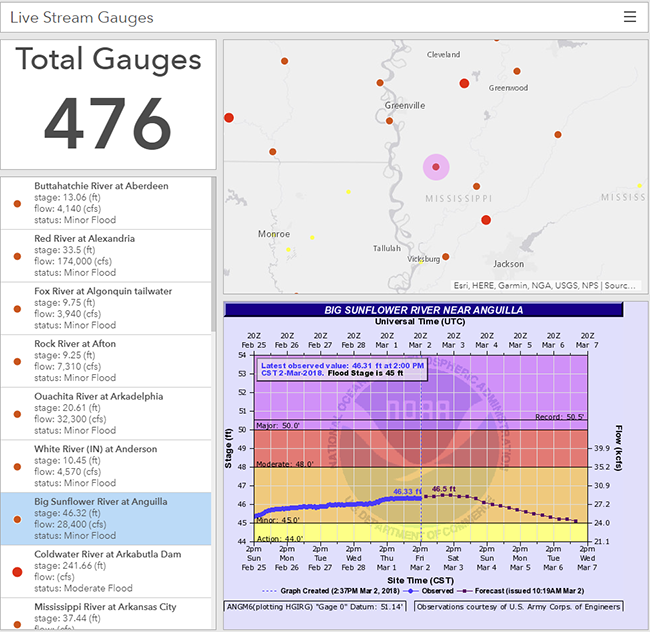Click the highlighted pink gauge marker on map
This screenshot has height=632, width=650.
coord(434,168)
